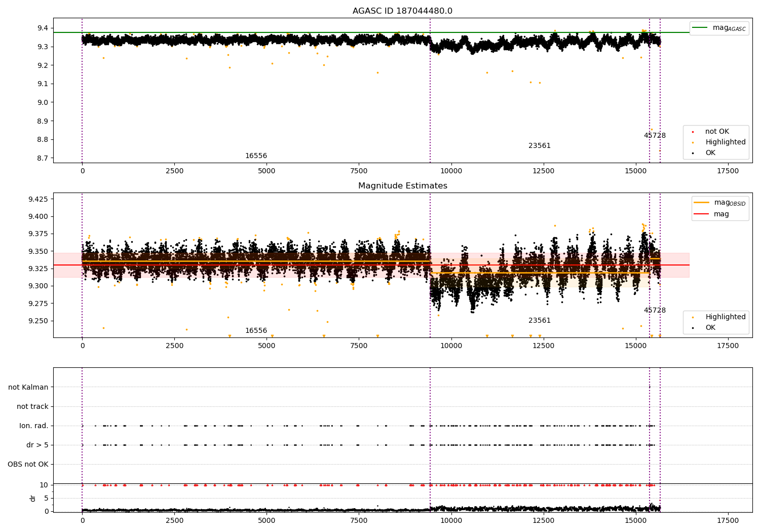Select the mag AGASC legend label in top plot
The width and height of the screenshot is (760, 532).
(729, 28)
